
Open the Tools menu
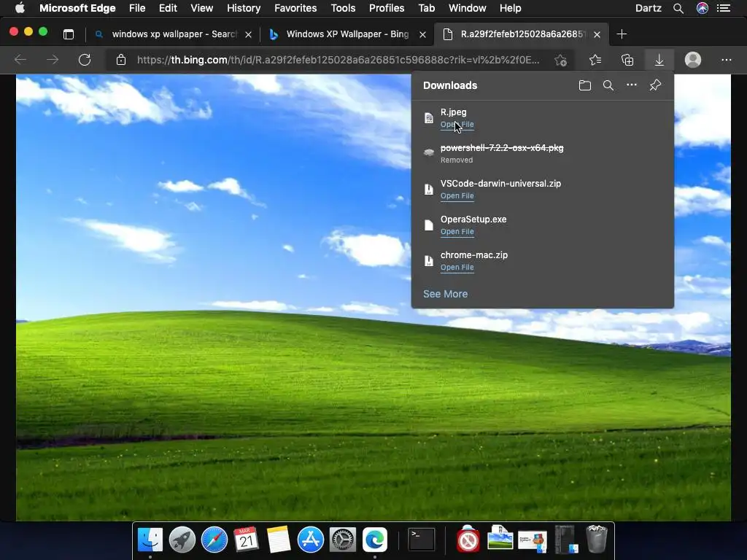pos(343,8)
